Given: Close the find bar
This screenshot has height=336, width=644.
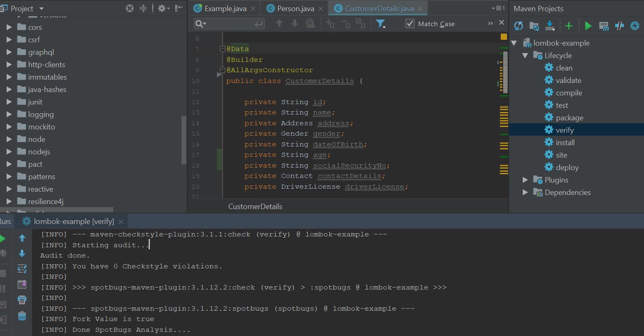Looking at the screenshot, I should 502,23.
